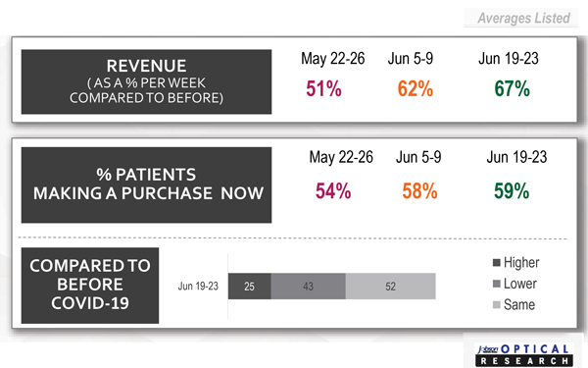The width and height of the screenshot is (588, 368).
Task: Click the Jun 19-23 bar chart axis label
Action: pyautogui.click(x=198, y=287)
